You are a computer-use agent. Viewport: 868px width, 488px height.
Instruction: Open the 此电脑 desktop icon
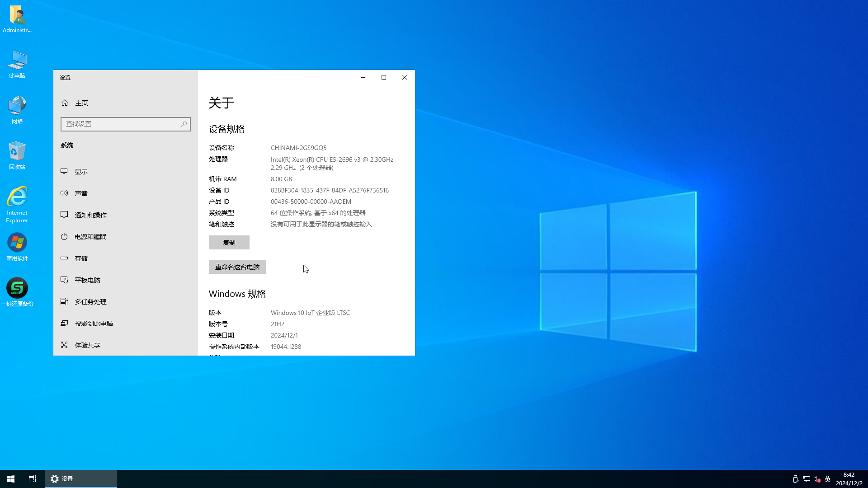tap(17, 65)
